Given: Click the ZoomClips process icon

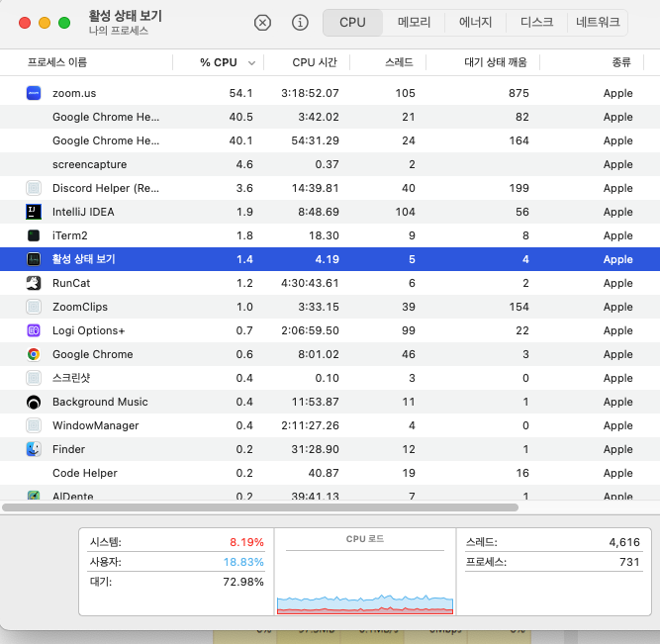Looking at the screenshot, I should [34, 307].
